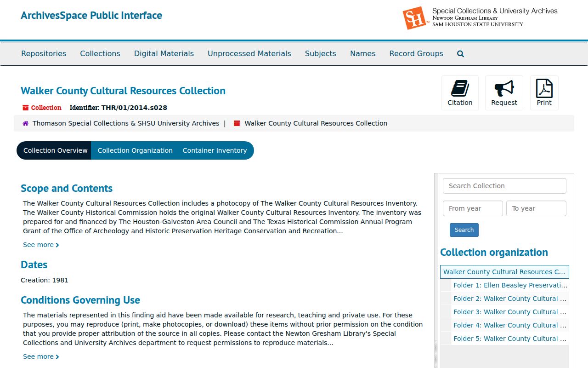Click the Search Collection text field

coord(504,186)
